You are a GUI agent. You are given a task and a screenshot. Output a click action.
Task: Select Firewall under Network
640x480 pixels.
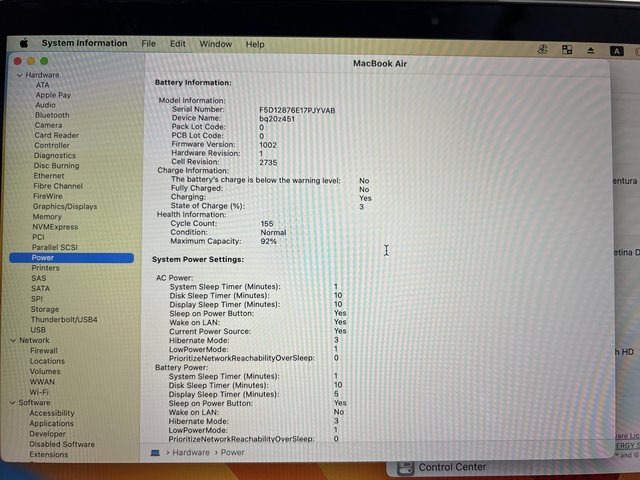(44, 351)
